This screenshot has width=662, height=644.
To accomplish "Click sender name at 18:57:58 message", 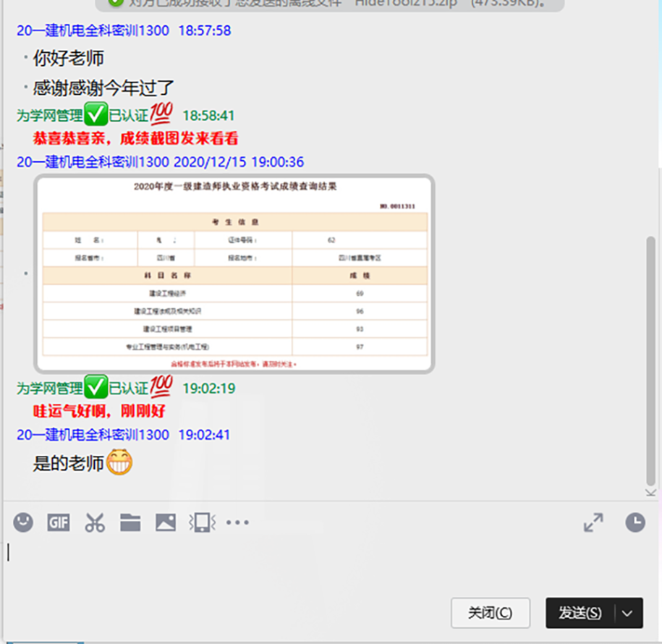I will click(x=93, y=30).
